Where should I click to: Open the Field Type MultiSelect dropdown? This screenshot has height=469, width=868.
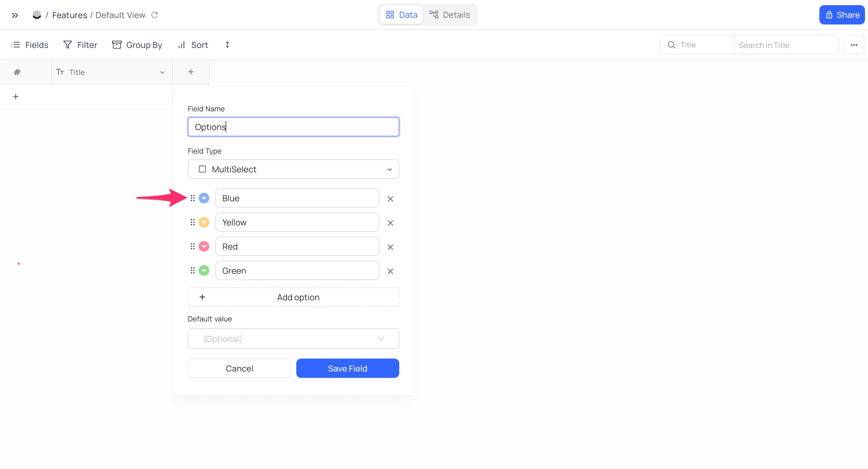point(293,169)
